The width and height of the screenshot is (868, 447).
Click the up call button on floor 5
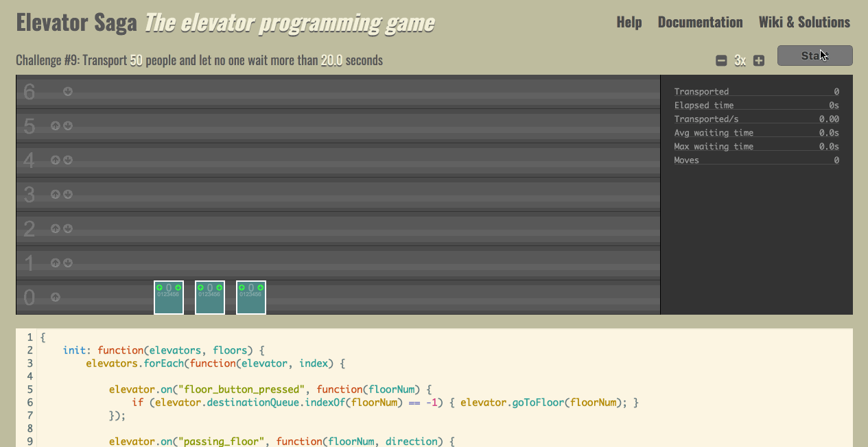(x=56, y=125)
